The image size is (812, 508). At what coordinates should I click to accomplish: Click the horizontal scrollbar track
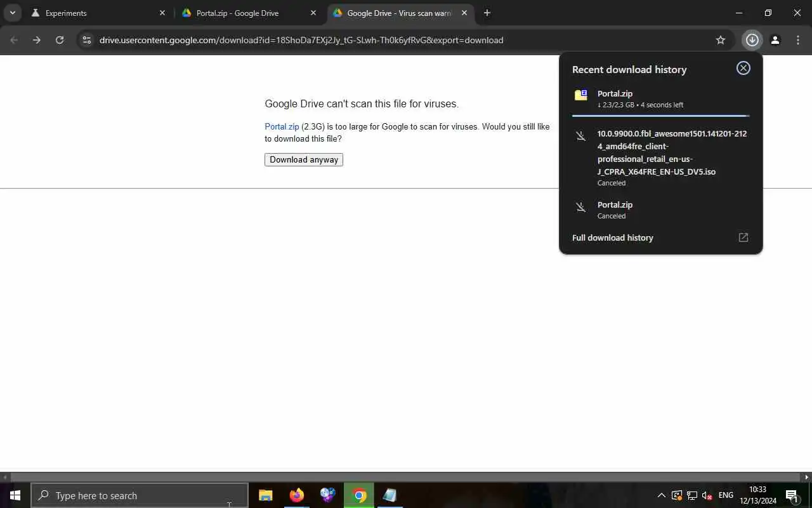[x=406, y=477]
